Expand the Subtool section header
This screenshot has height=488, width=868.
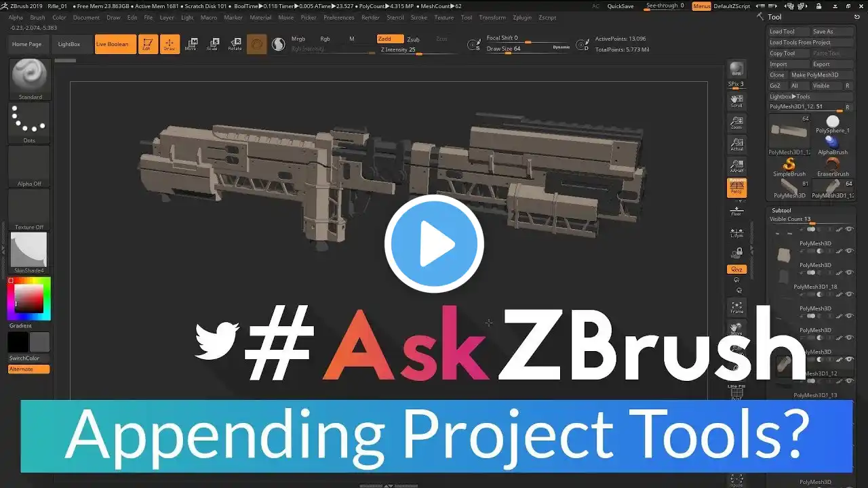(x=781, y=210)
